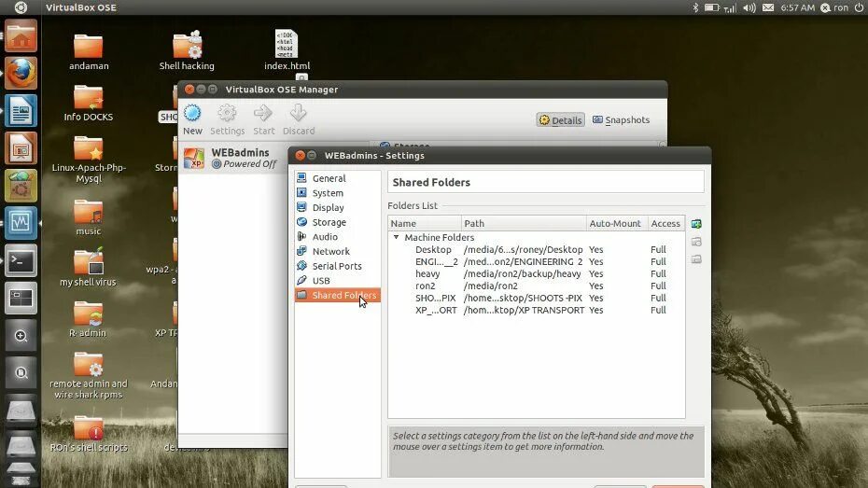Click the Ubuntu logo Dash button
Image resolution: width=868 pixels, height=488 pixels.
pyautogui.click(x=21, y=7)
